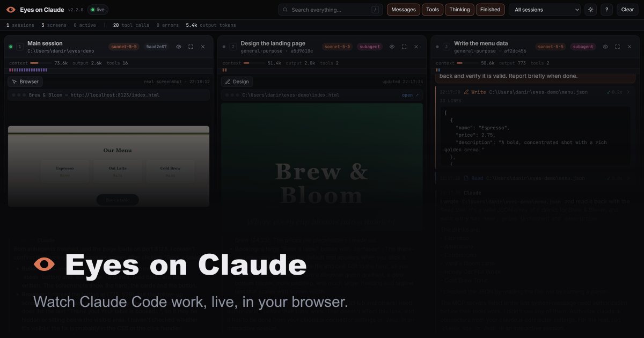Screen dimensions: 644x338
Task: Click the number 1 session badge
Action: click(x=20, y=47)
